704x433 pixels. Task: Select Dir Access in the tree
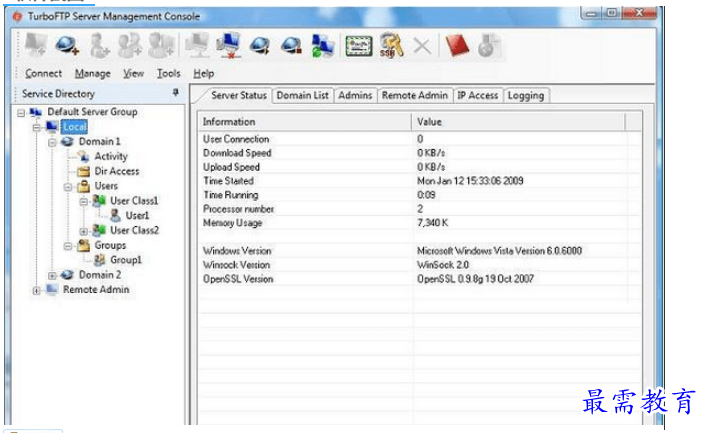116,171
